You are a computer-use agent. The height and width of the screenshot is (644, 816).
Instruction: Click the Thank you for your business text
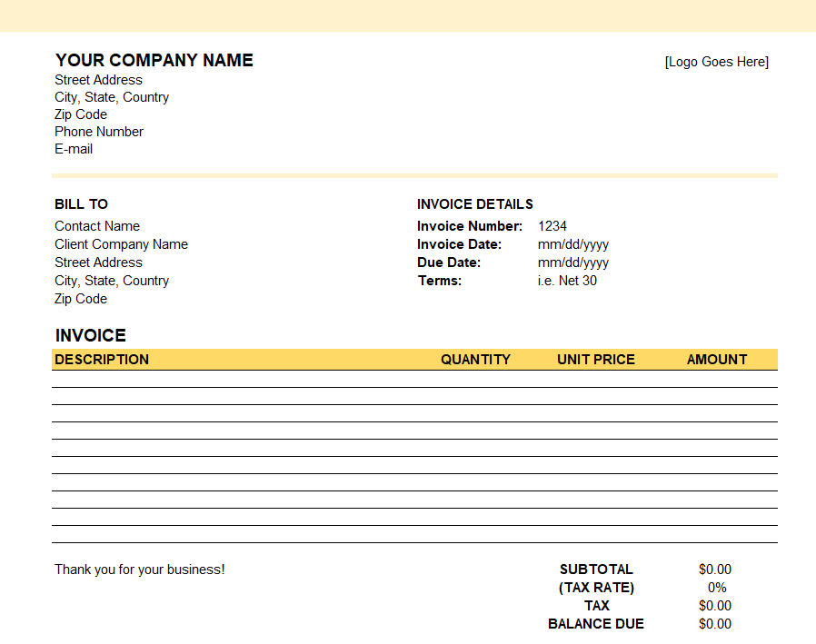[x=139, y=569]
